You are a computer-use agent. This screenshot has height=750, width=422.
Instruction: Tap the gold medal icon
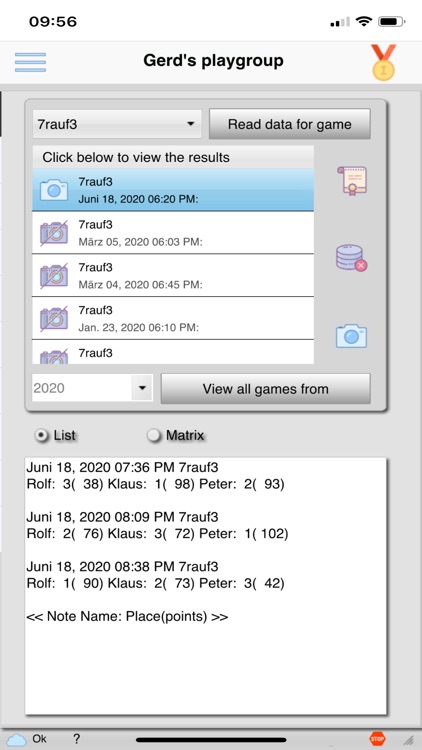pos(384,62)
